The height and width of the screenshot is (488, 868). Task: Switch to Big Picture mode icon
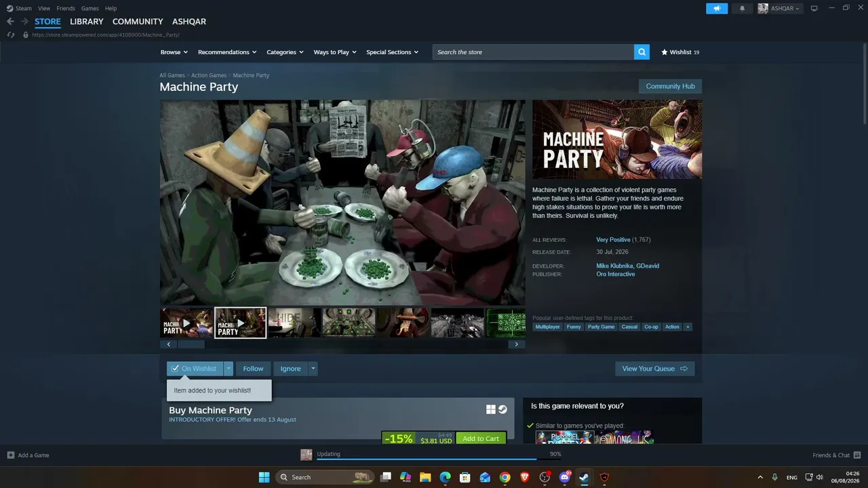pos(814,8)
